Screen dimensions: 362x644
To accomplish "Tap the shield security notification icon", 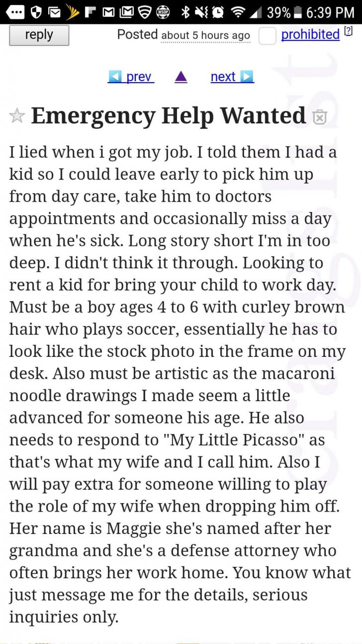I will pos(36,12).
